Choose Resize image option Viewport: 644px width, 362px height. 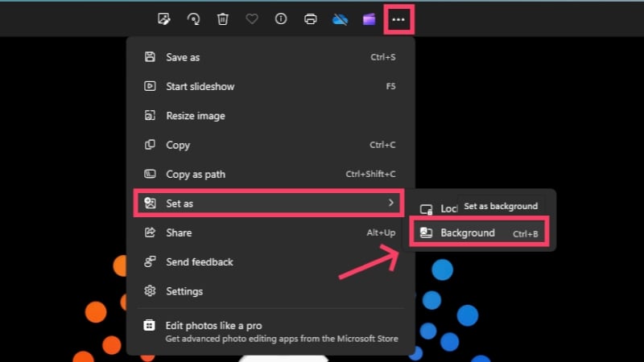[270, 116]
